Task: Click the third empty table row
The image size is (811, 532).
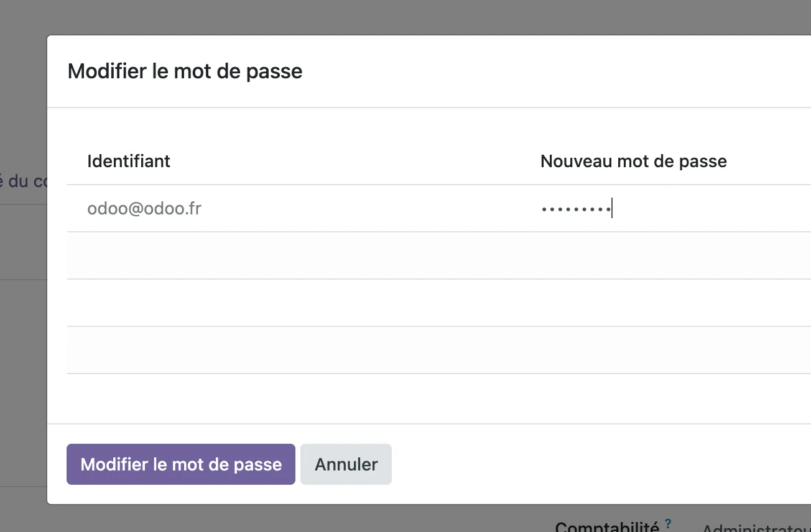Action: click(x=439, y=350)
